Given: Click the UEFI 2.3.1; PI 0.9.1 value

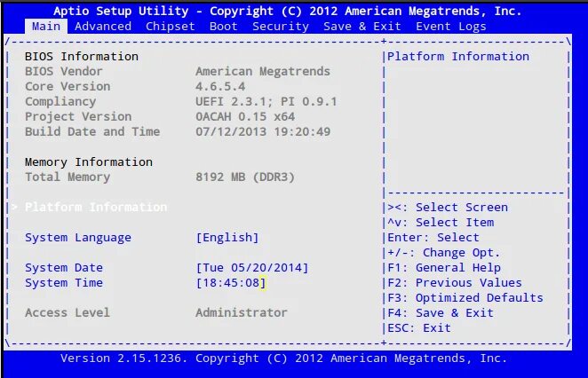Looking at the screenshot, I should 266,101.
